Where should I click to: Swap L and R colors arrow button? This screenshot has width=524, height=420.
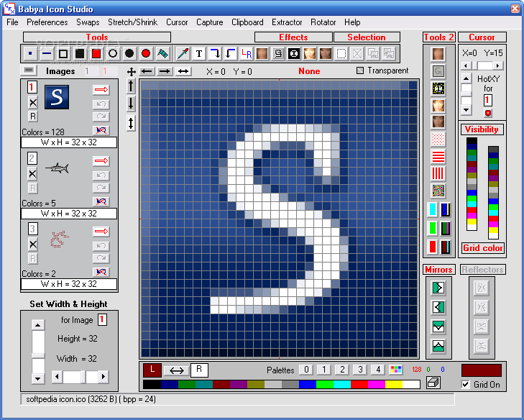click(x=176, y=370)
